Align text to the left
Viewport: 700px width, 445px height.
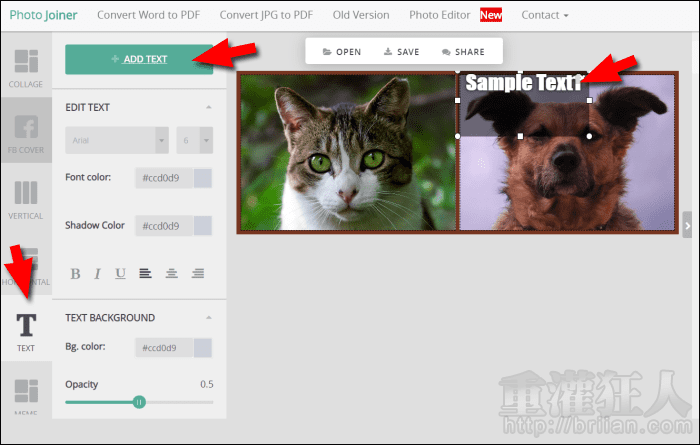(x=146, y=273)
